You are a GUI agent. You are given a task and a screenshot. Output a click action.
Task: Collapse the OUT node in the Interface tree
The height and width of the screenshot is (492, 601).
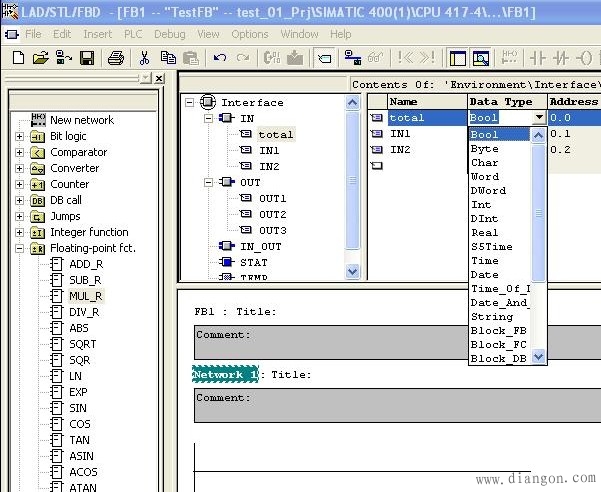(207, 182)
